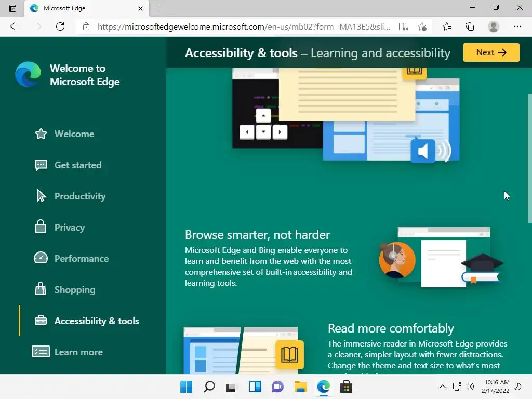The height and width of the screenshot is (399, 532).
Task: Click the page's vertical scrollbar thumb
Action: [529, 158]
